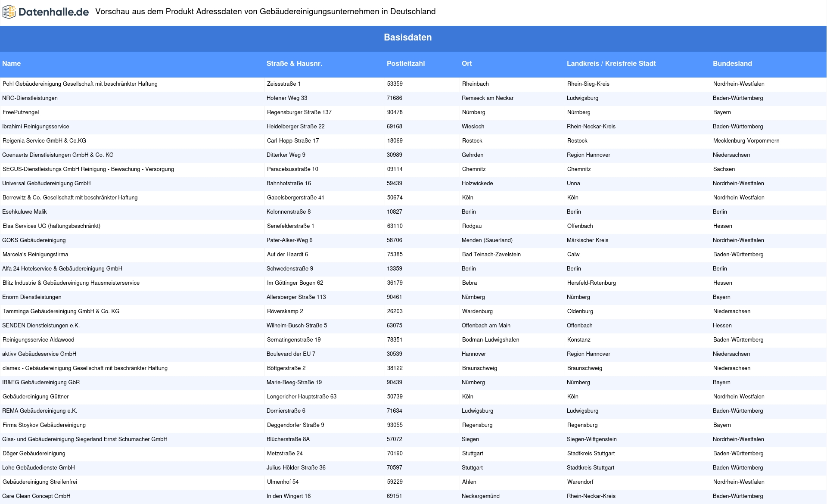Click the Esehkuluwe Malik entry
Image resolution: width=827 pixels, height=504 pixels.
coord(25,212)
